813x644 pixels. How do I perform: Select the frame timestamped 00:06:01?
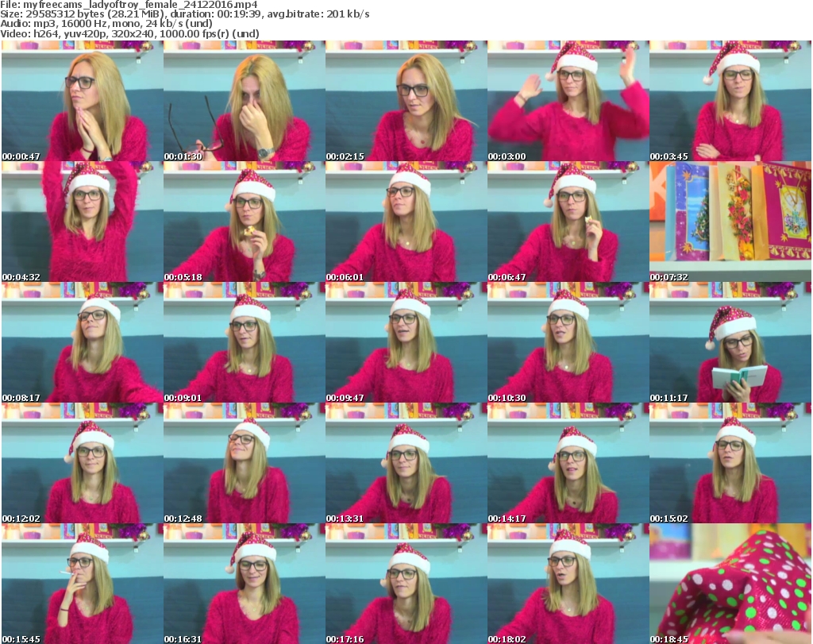coord(406,222)
